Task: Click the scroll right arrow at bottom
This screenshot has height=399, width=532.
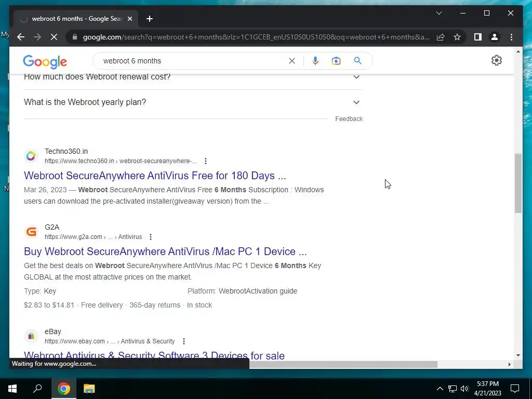Action: 509,364
